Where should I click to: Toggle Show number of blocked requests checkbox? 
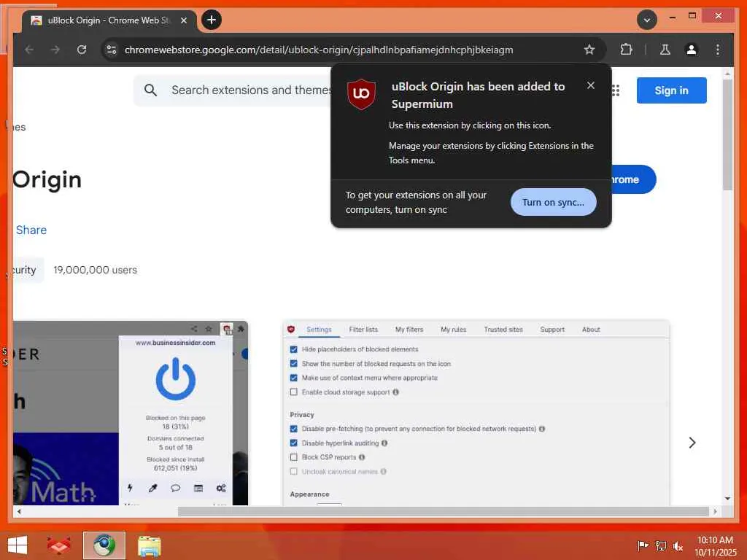point(293,363)
